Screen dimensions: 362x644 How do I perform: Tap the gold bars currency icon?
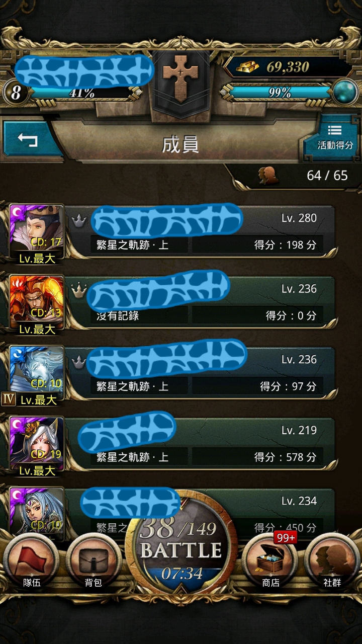[x=247, y=67]
